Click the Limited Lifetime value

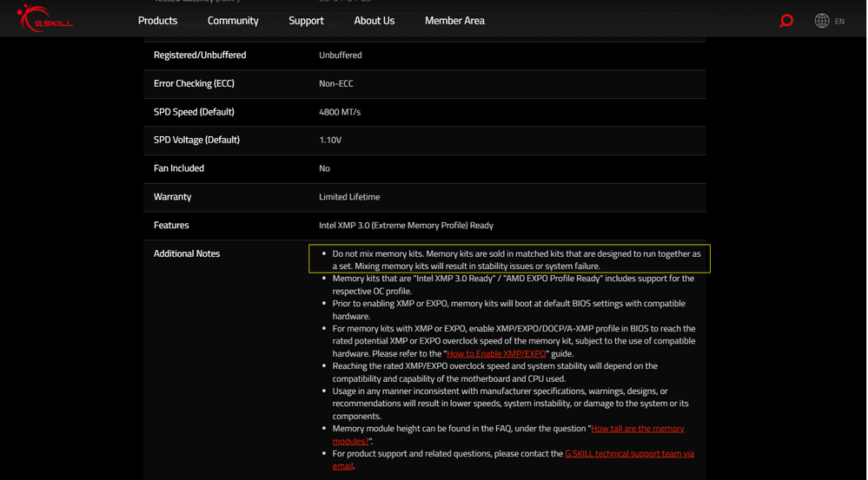click(349, 197)
